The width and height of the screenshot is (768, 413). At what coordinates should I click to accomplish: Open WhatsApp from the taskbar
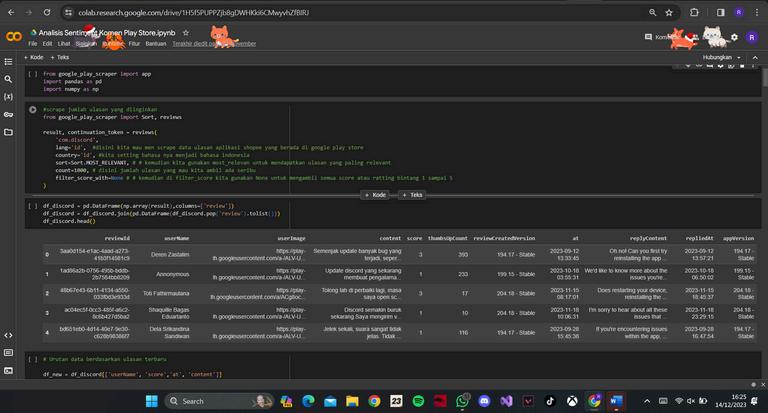(462, 401)
